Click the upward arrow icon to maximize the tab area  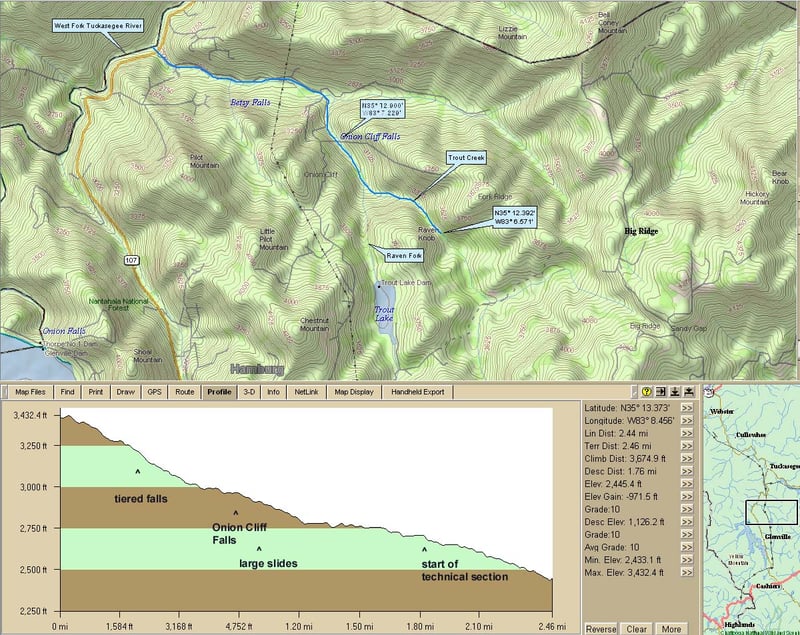click(689, 392)
